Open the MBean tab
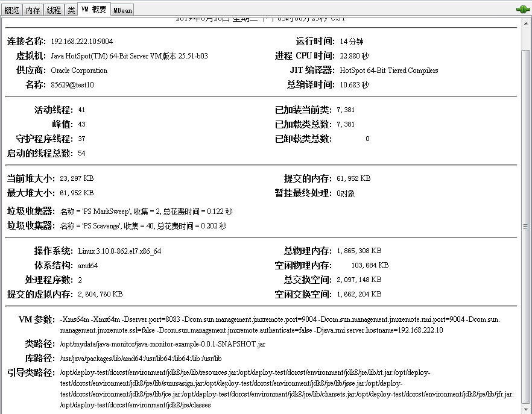 click(122, 9)
